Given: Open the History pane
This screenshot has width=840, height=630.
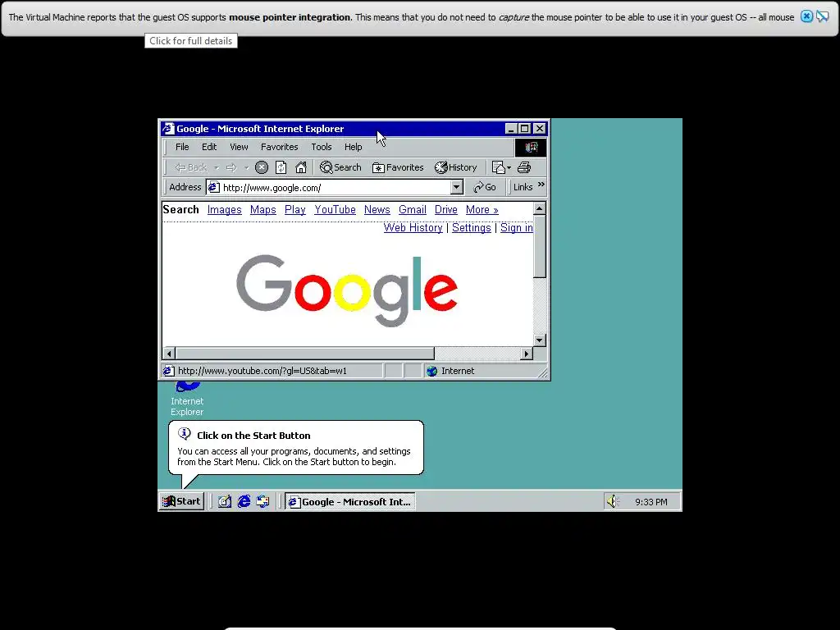Looking at the screenshot, I should [455, 167].
